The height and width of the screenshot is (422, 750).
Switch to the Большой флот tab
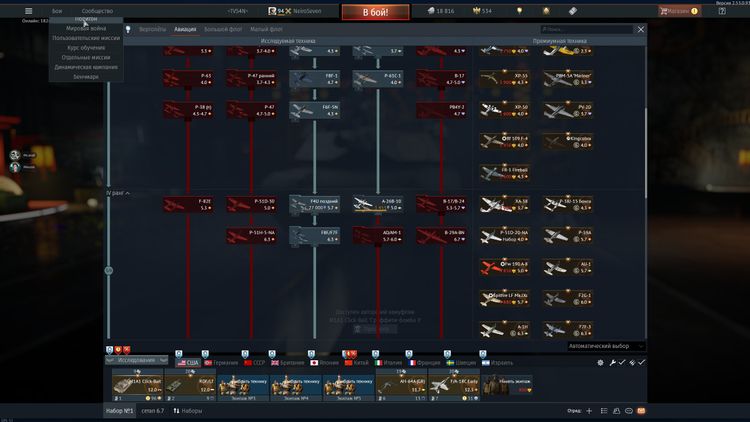coord(223,30)
